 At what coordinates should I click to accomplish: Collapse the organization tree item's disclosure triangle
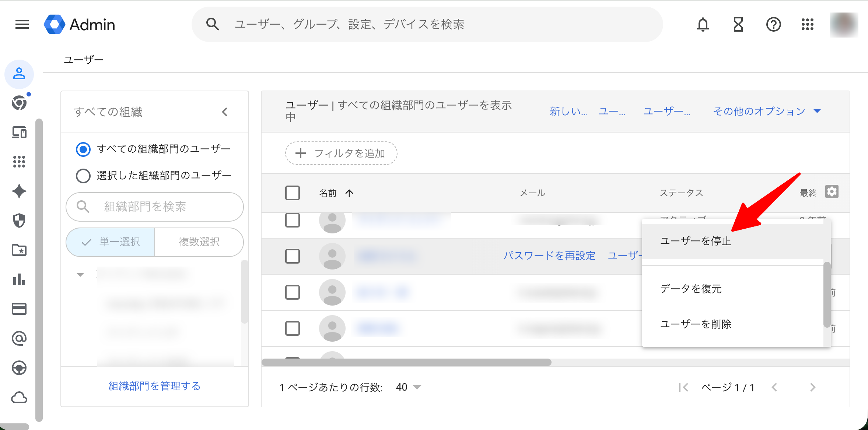(80, 274)
